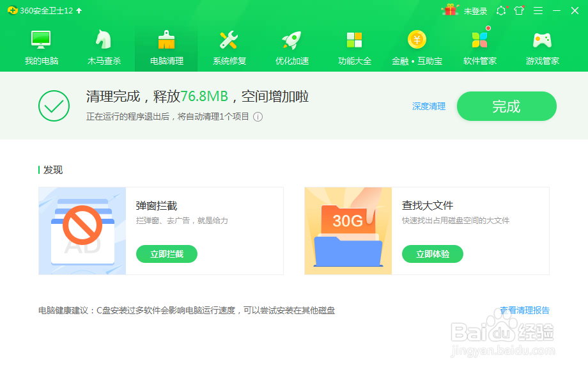Click the gift box icon in title bar
This screenshot has width=588, height=371.
451,10
